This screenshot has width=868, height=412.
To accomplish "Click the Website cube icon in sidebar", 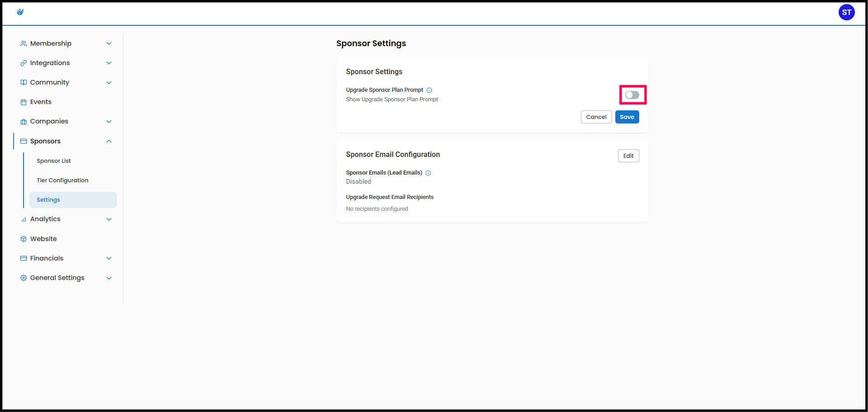I will [24, 239].
